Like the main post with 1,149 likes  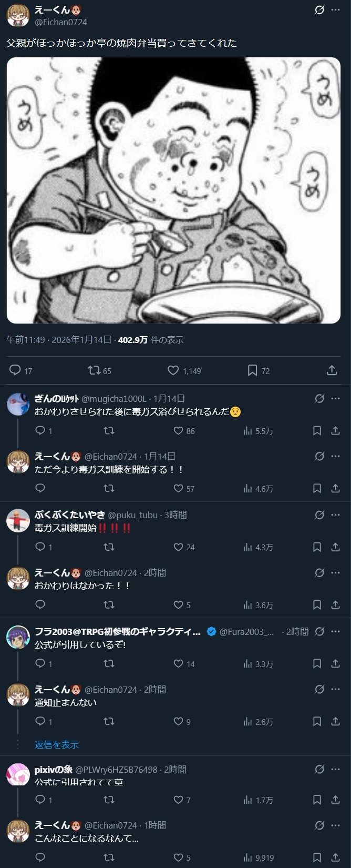pyautogui.click(x=184, y=370)
